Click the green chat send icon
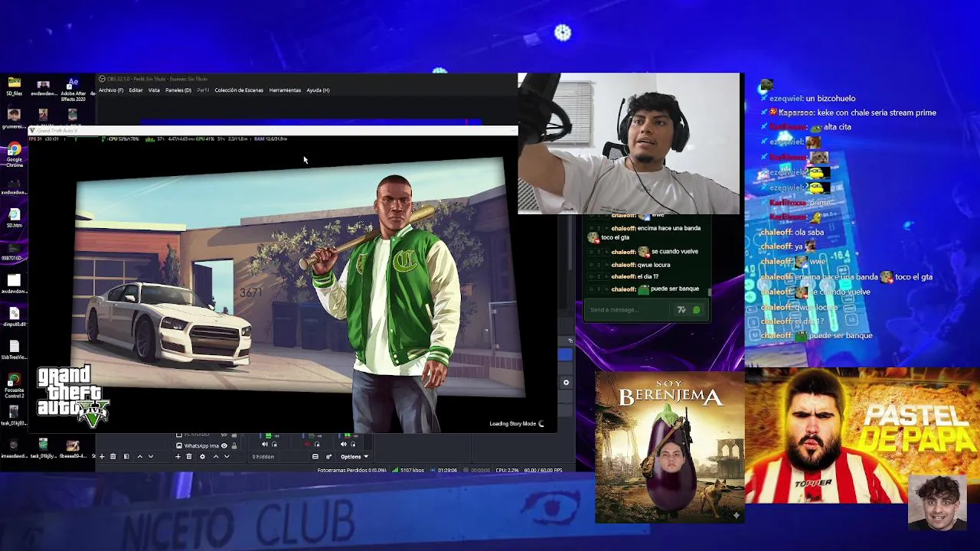 point(696,310)
